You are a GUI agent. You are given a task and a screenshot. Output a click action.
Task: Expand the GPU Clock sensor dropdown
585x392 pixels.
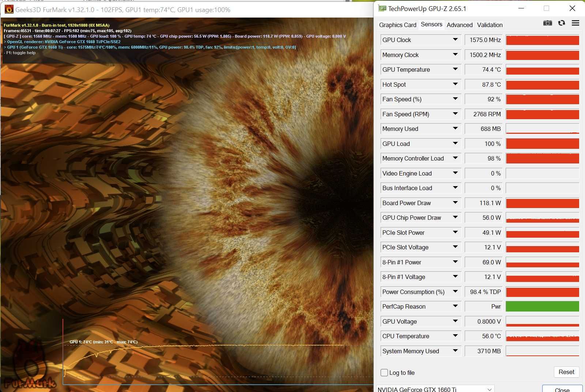pyautogui.click(x=455, y=39)
